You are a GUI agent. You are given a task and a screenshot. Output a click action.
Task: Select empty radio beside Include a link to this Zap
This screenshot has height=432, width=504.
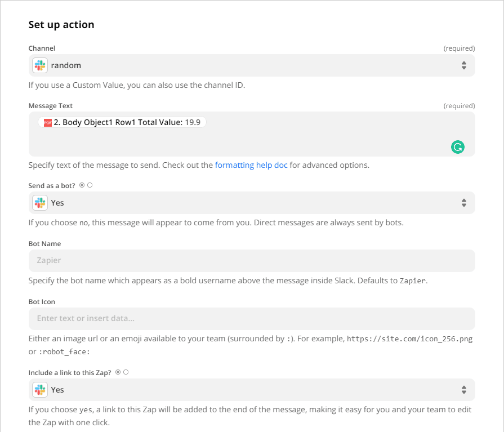[x=126, y=372]
